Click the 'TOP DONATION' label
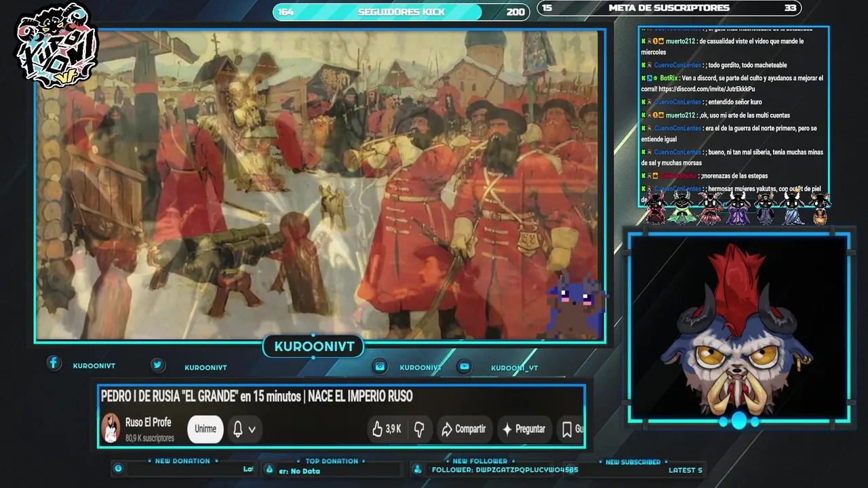The height and width of the screenshot is (488, 868). tap(332, 461)
